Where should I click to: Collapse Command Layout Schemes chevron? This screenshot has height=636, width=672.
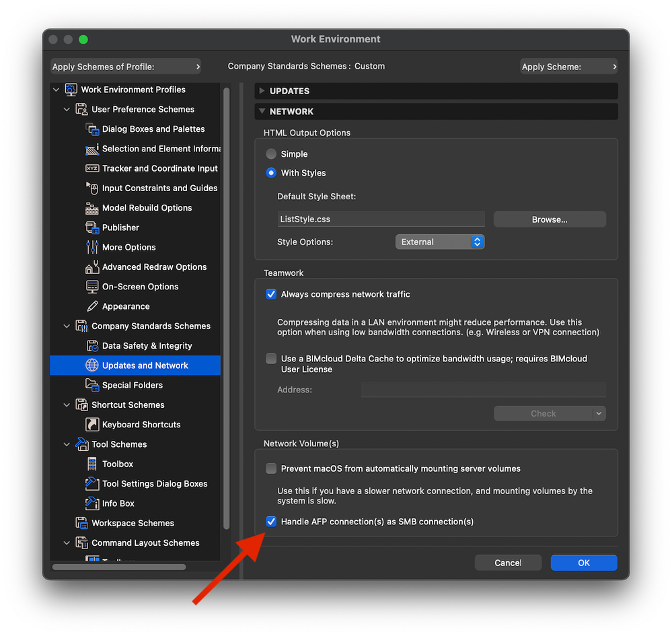67,543
